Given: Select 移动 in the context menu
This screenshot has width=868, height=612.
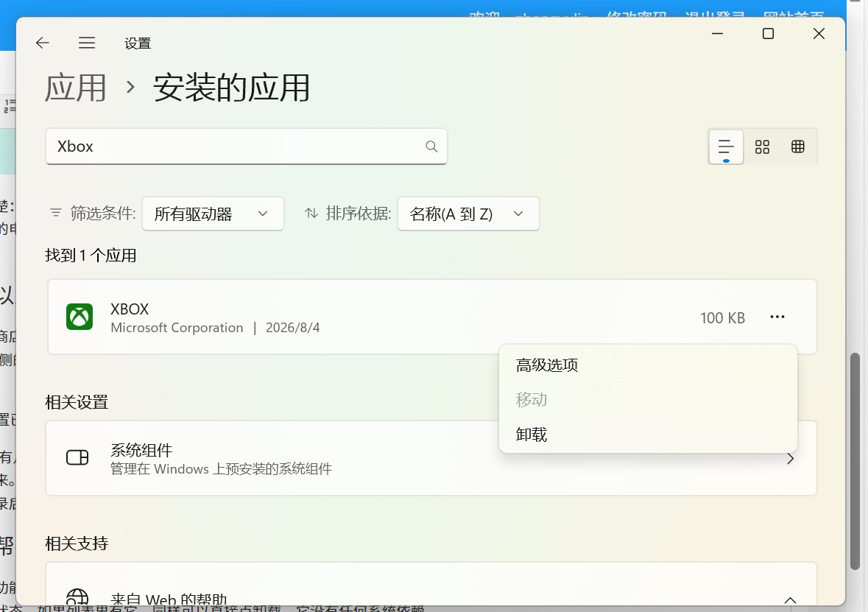Looking at the screenshot, I should pos(648,399).
